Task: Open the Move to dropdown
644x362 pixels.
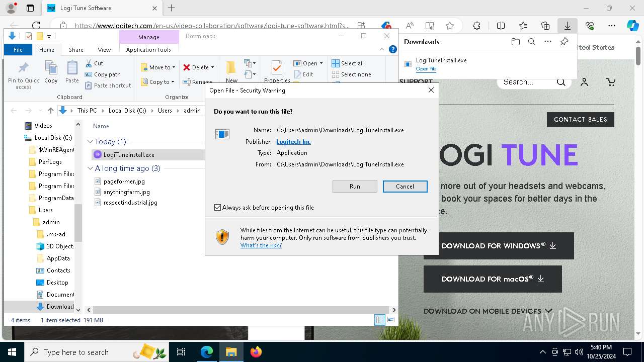Action: coord(158,67)
